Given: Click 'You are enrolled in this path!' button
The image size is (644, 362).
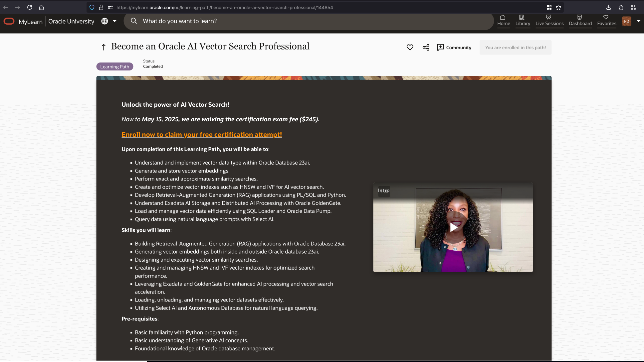Looking at the screenshot, I should click(x=515, y=48).
